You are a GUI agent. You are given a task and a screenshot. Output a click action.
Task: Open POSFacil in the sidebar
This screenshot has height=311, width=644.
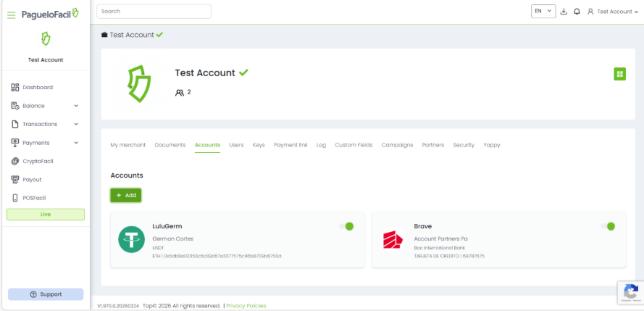tap(34, 198)
